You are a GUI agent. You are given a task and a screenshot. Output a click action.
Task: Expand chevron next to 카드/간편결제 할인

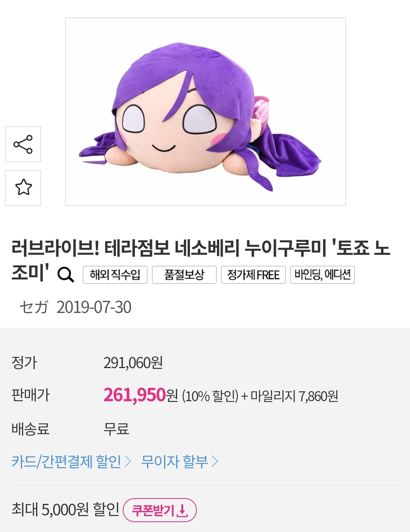(128, 462)
